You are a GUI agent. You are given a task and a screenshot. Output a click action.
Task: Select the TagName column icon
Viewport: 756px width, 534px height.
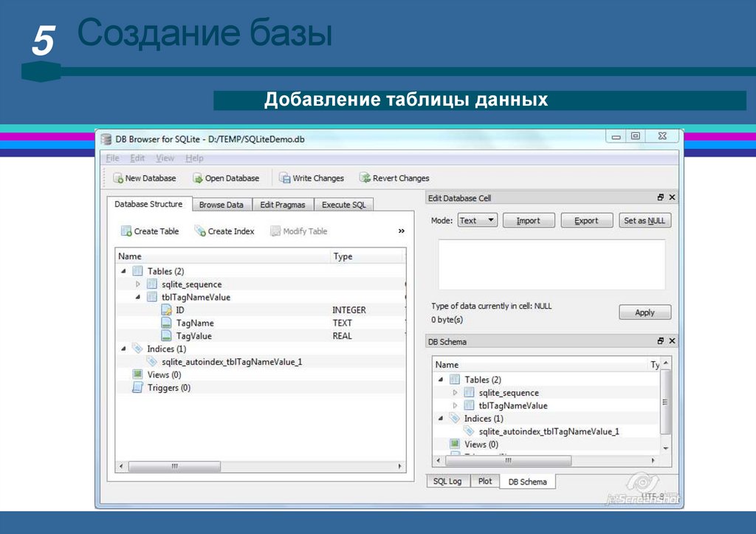click(x=167, y=323)
